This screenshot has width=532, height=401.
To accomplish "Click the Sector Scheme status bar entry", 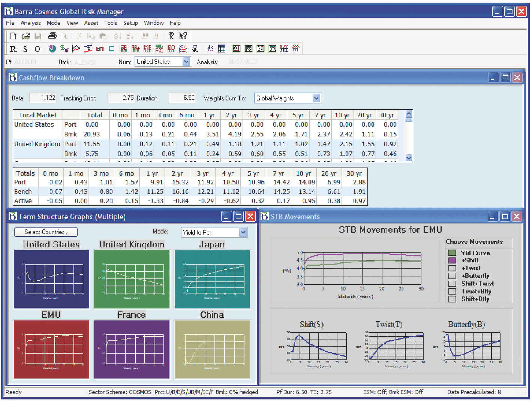I will click(120, 392).
